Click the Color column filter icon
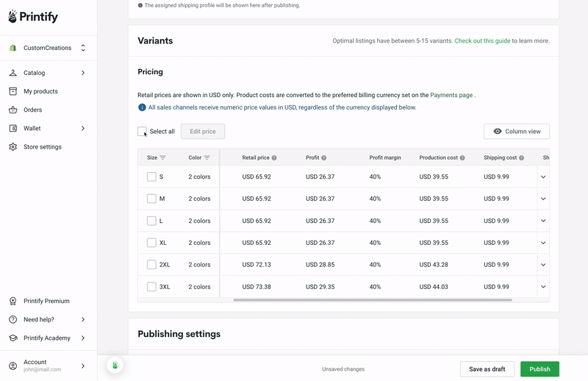The height and width of the screenshot is (381, 588). click(207, 157)
